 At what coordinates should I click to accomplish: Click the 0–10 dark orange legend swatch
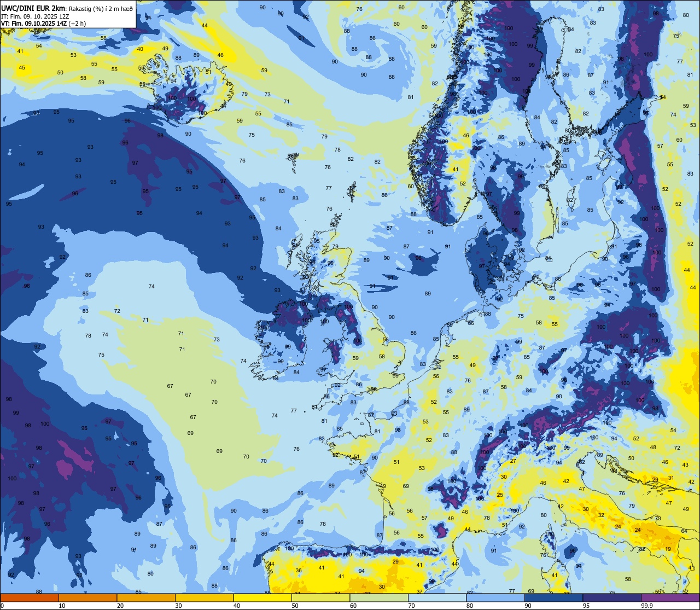[30, 598]
